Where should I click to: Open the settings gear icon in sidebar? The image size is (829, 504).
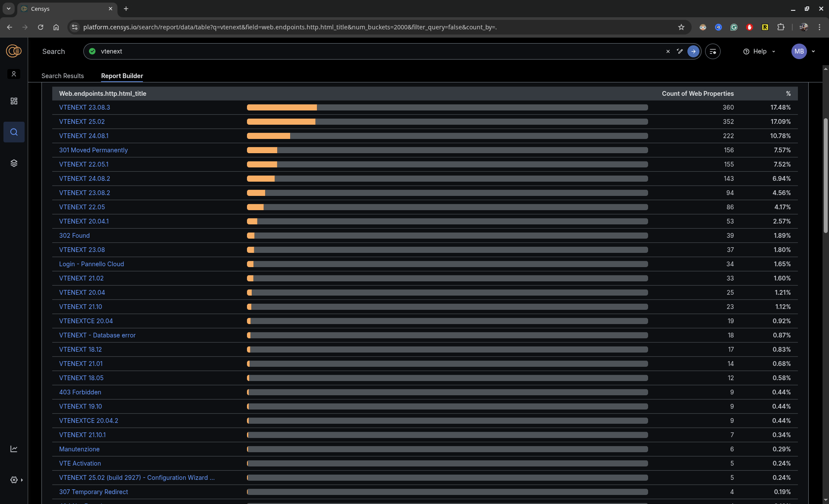click(14, 480)
